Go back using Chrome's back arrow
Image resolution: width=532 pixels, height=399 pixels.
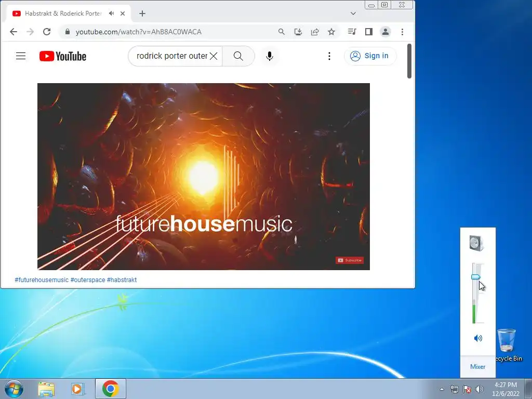tap(14, 32)
